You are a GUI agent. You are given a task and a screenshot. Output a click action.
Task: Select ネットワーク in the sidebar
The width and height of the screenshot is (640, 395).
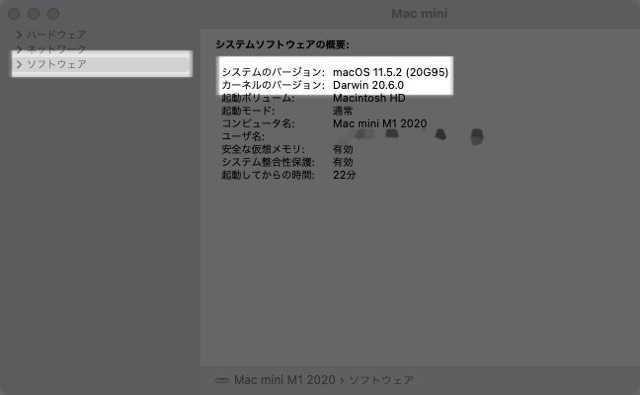coord(56,49)
